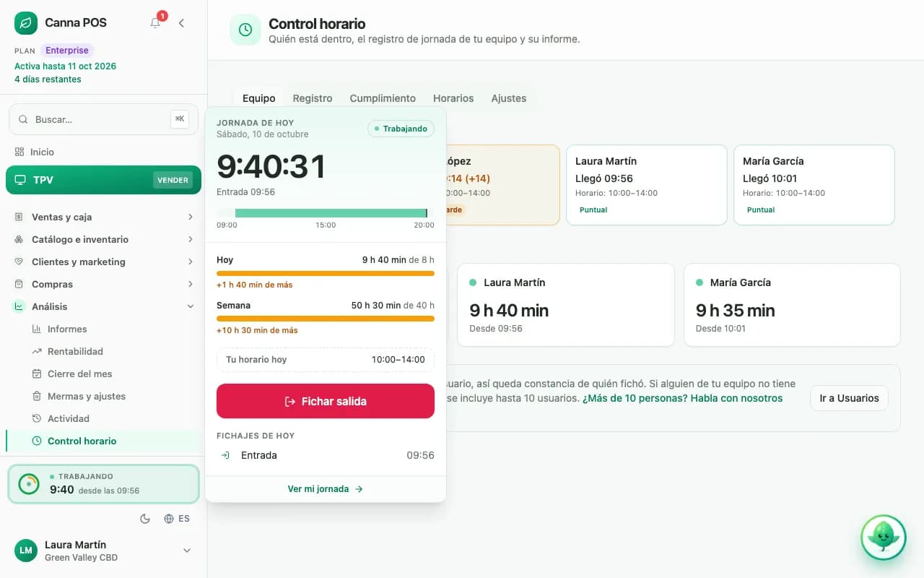Open the Cumplimiento tab
Viewport: 924px width, 578px height.
click(x=383, y=98)
